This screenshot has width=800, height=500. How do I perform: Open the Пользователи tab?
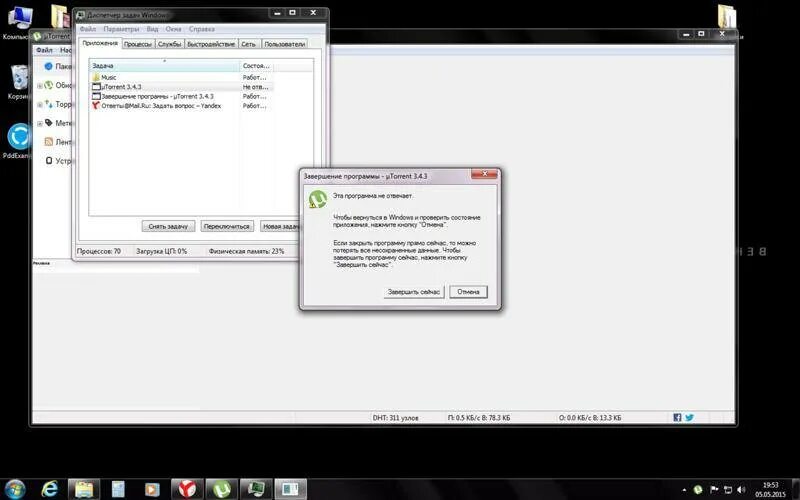point(284,44)
